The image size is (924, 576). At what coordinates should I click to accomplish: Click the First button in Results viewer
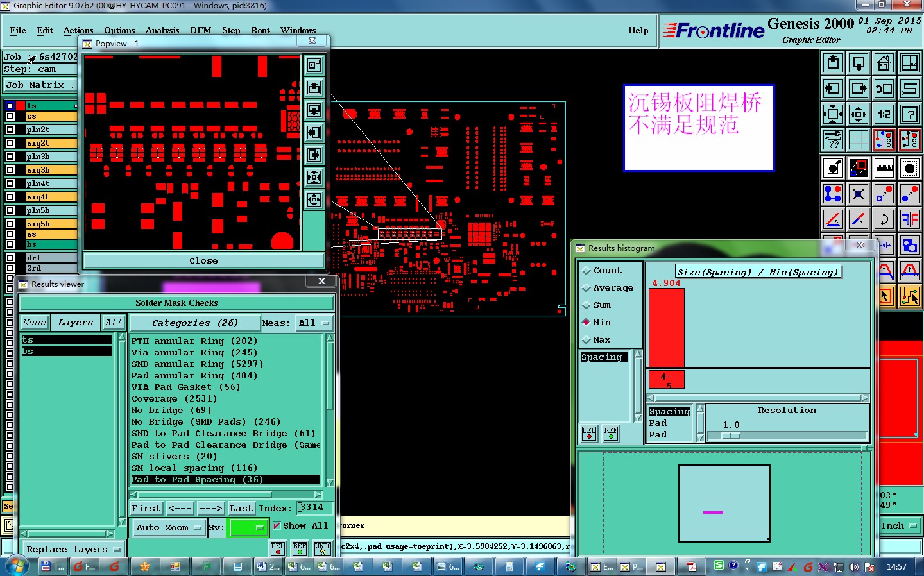tap(146, 509)
